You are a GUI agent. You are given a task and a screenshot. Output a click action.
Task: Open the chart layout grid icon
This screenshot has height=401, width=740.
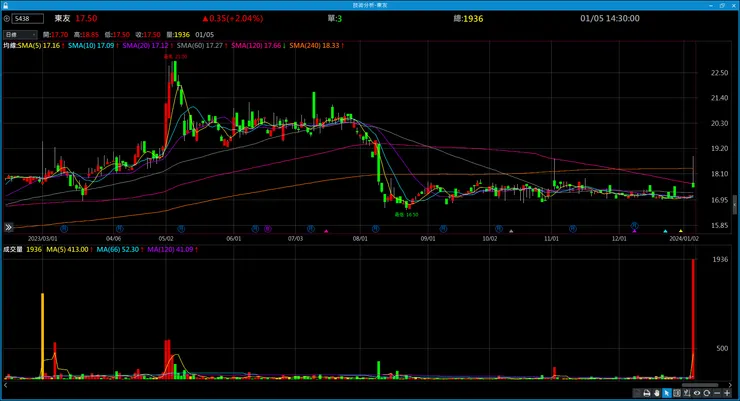pyautogui.click(x=677, y=393)
